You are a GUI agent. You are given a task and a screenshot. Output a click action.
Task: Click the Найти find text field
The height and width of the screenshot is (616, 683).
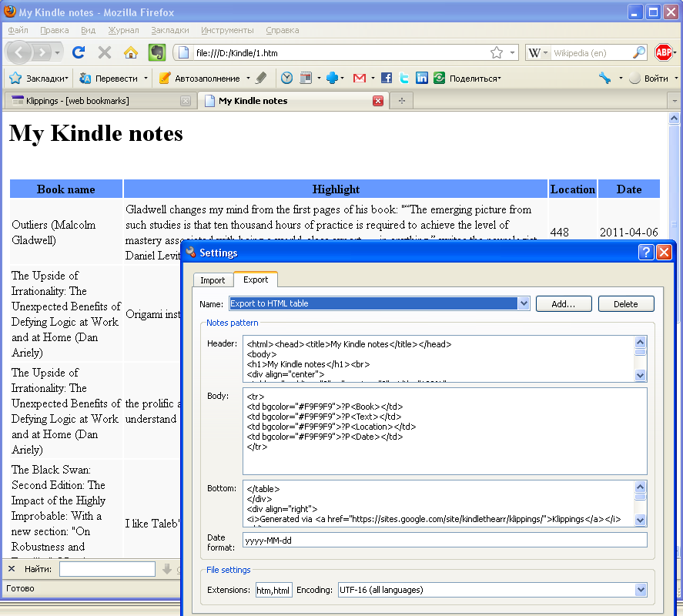click(107, 568)
